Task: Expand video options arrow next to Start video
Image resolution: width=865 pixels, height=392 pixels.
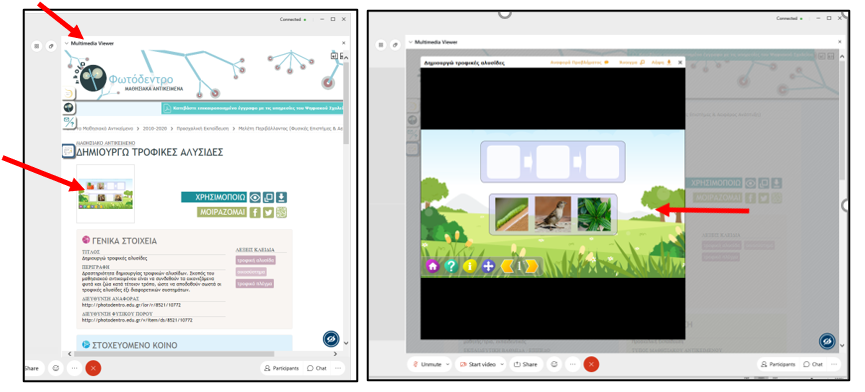Action: 501,364
